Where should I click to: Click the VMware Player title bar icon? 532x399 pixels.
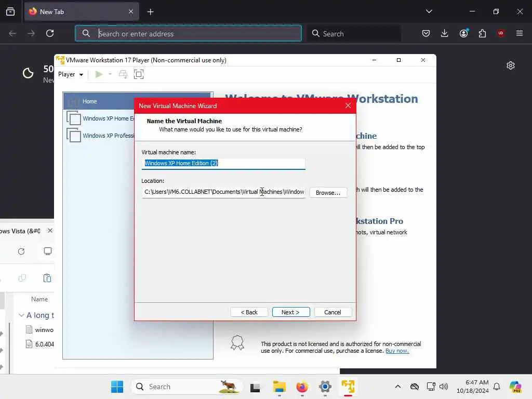[60, 60]
